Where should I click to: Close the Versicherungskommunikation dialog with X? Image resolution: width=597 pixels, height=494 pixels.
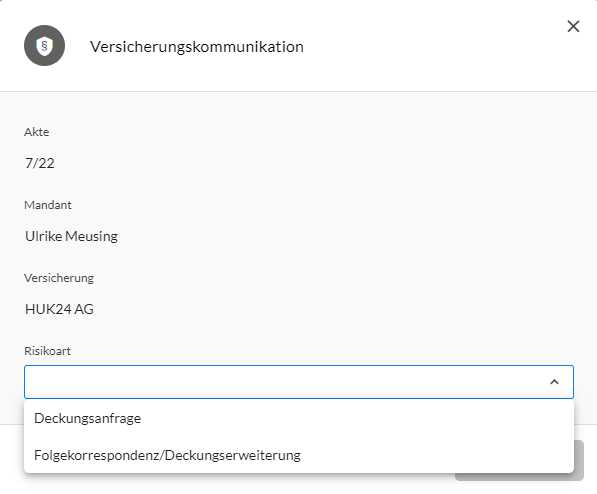(573, 27)
